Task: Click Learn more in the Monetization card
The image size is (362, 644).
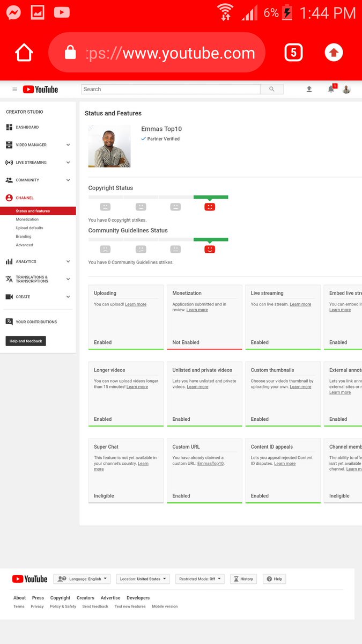Action: click(197, 310)
